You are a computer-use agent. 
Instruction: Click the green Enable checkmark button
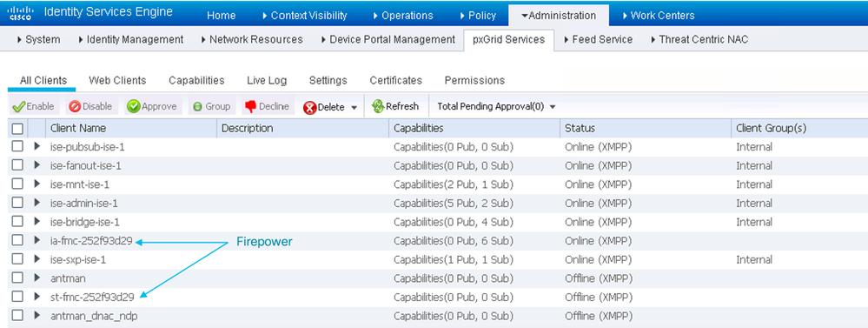point(33,106)
